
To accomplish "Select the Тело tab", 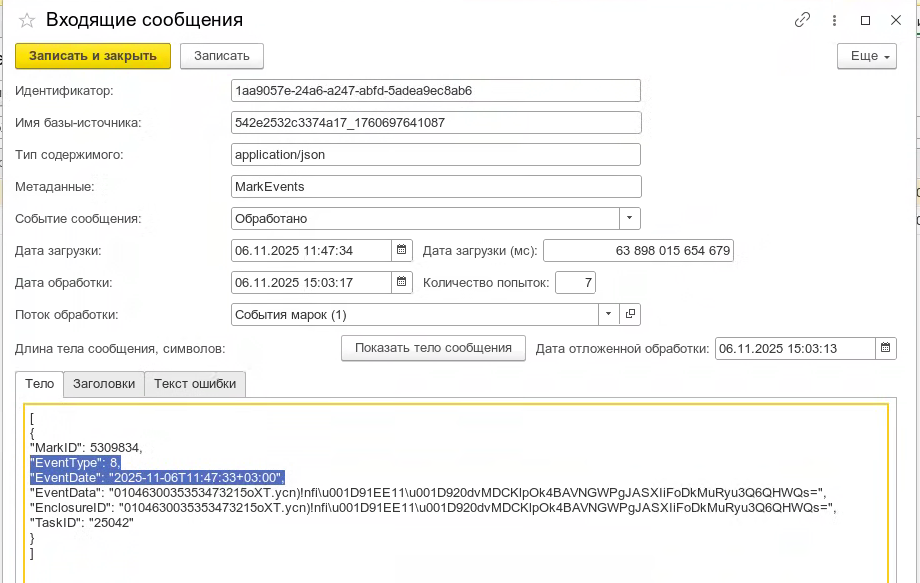I will [x=40, y=384].
